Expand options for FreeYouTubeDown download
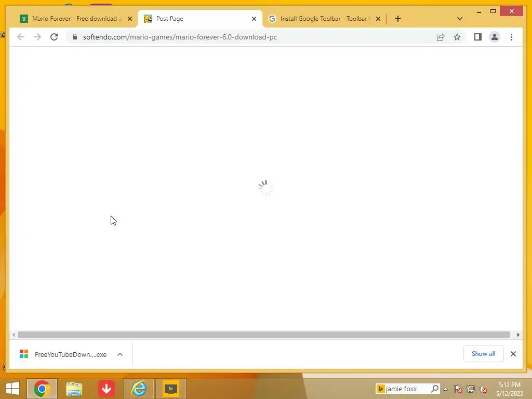 pos(120,354)
